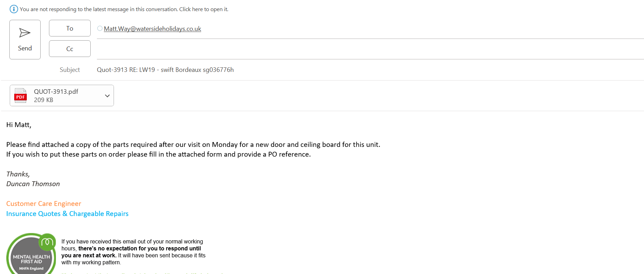Click the 'If you wish to put' sentence
Image resolution: width=644 pixels, height=274 pixels.
click(x=158, y=155)
